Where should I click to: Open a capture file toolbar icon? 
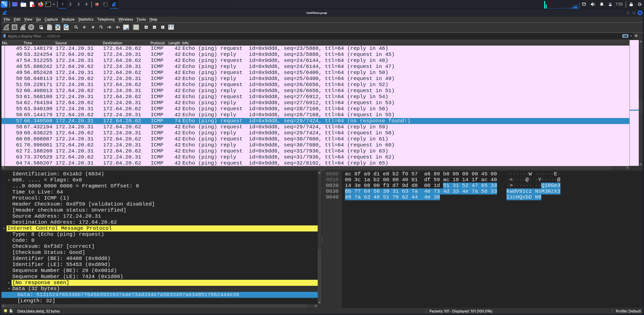(41, 27)
